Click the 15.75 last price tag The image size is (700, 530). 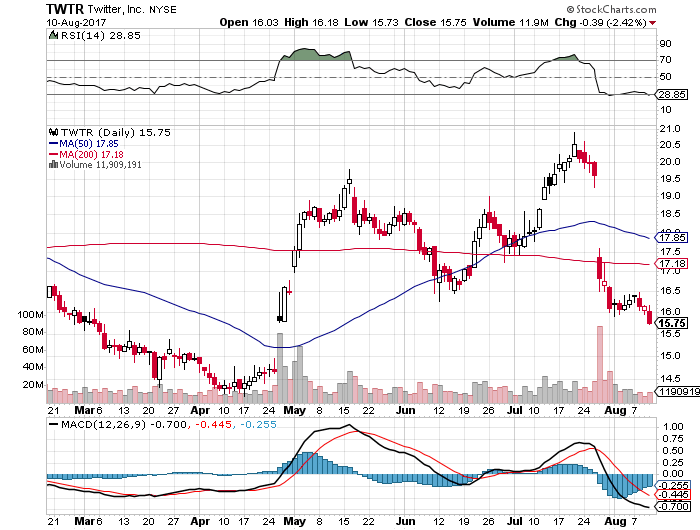(x=672, y=323)
